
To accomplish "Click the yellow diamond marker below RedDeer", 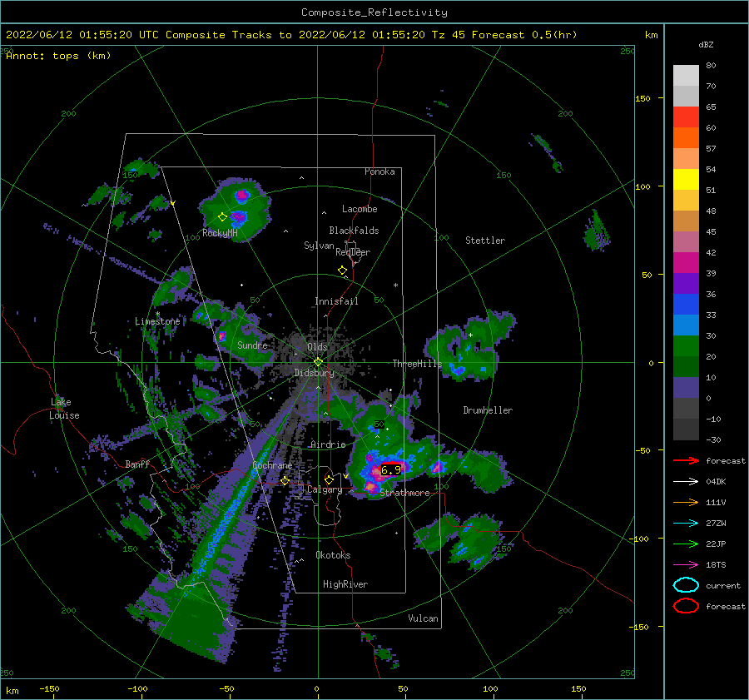I will [343, 271].
